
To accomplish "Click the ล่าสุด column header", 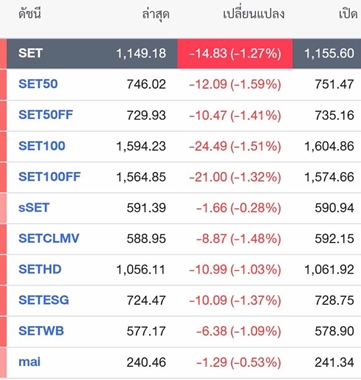I will tap(156, 14).
